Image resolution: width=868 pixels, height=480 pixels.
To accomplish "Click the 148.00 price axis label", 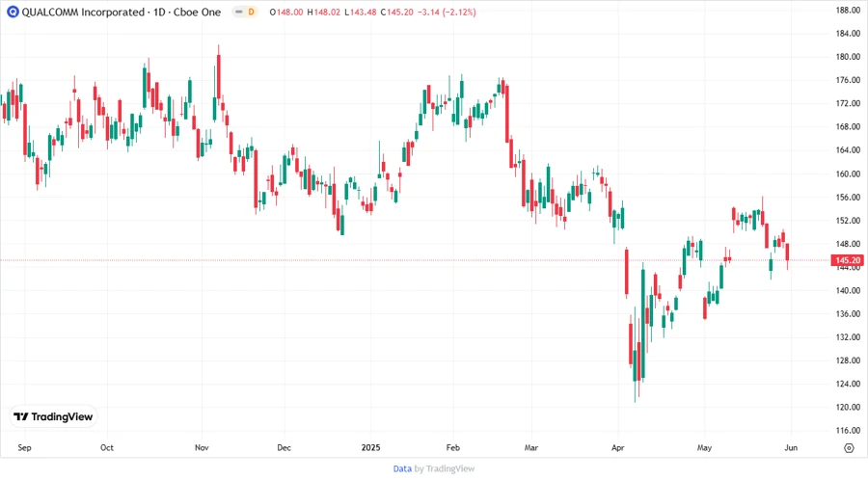I will click(848, 244).
